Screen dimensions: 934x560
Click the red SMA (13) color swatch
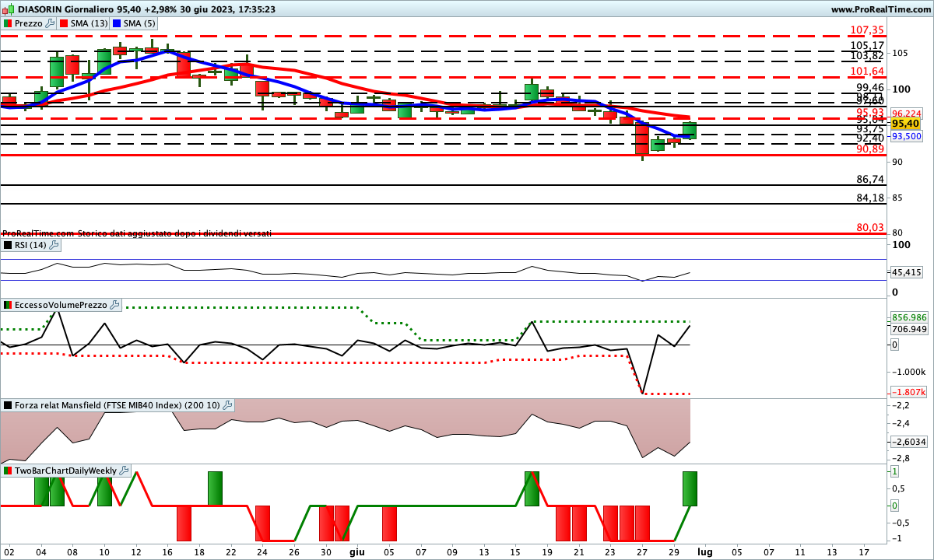64,23
